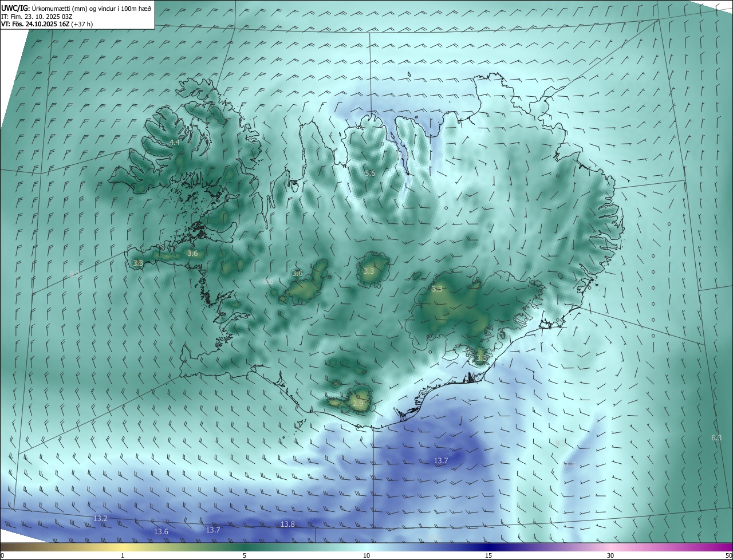Click the '30' tick on the color scale
733x560 pixels.
click(610, 555)
